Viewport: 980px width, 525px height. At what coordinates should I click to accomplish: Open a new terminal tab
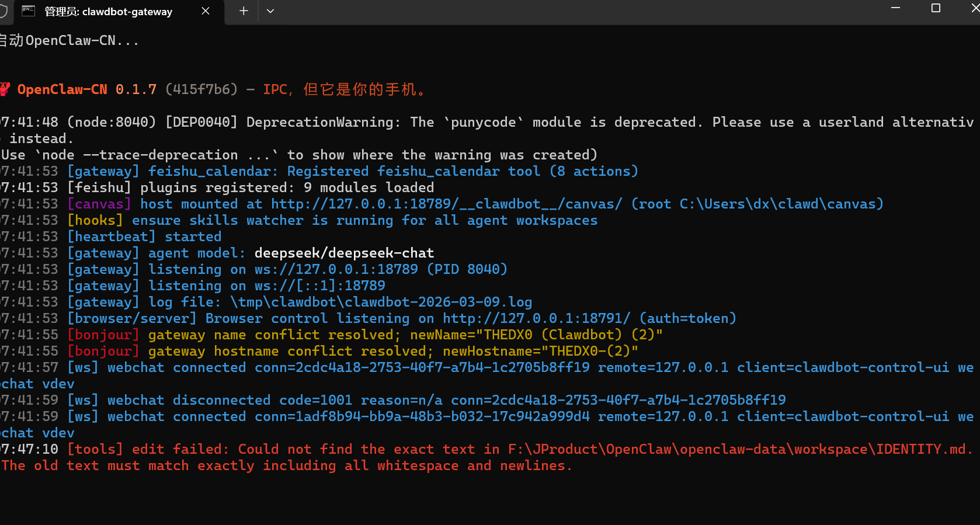tap(244, 11)
